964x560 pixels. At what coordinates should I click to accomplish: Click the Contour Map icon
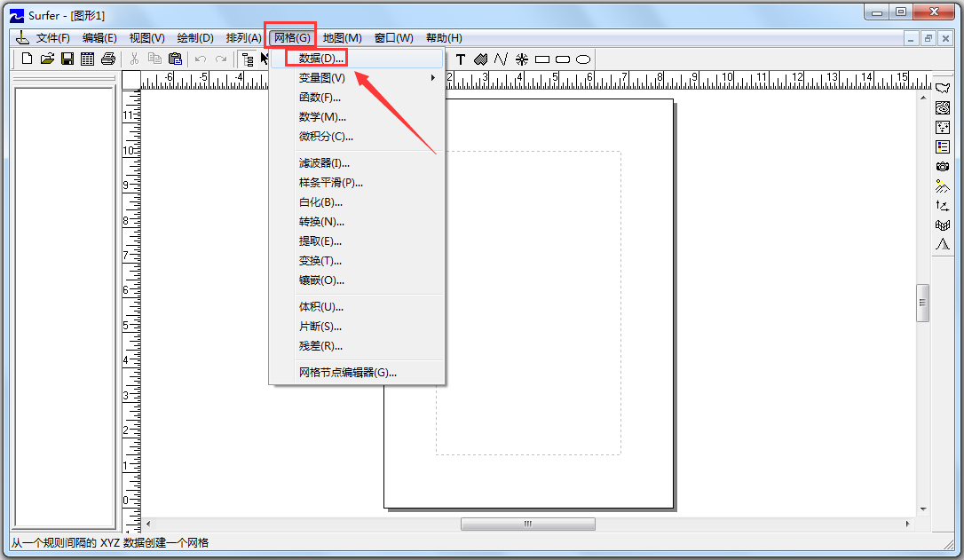tap(943, 108)
